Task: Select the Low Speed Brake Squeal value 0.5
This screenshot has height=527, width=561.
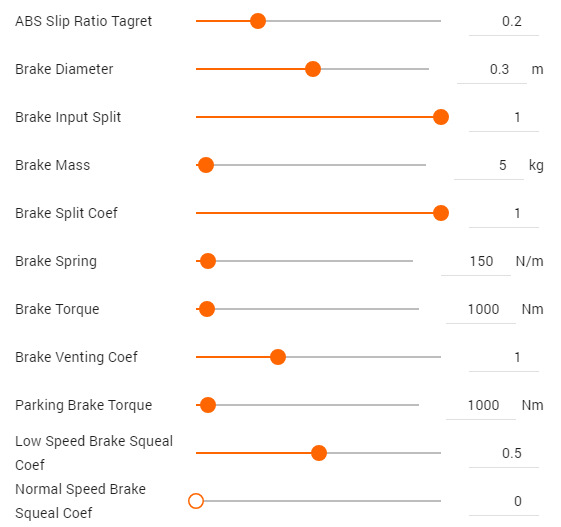Action: pos(504,453)
